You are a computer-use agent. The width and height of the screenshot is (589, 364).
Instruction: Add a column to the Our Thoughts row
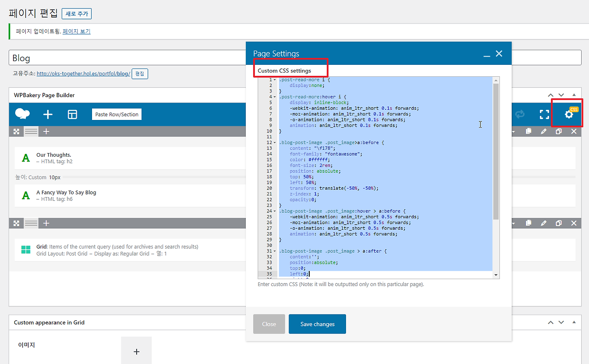[x=46, y=131]
